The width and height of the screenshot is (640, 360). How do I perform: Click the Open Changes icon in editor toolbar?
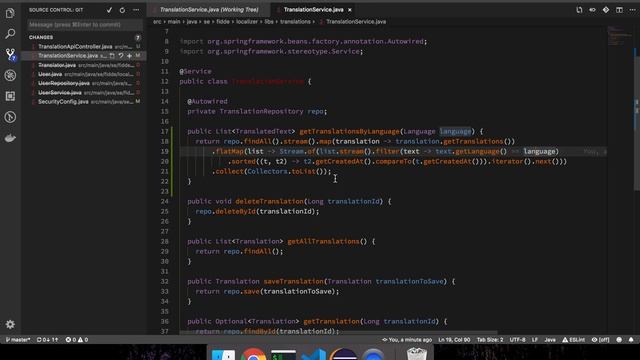(x=579, y=10)
